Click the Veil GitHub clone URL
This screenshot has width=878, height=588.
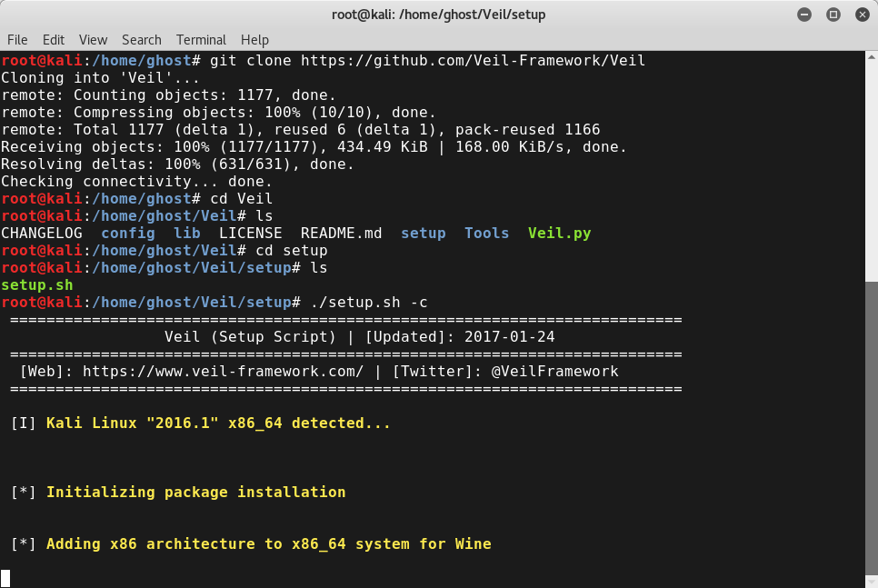coord(474,61)
